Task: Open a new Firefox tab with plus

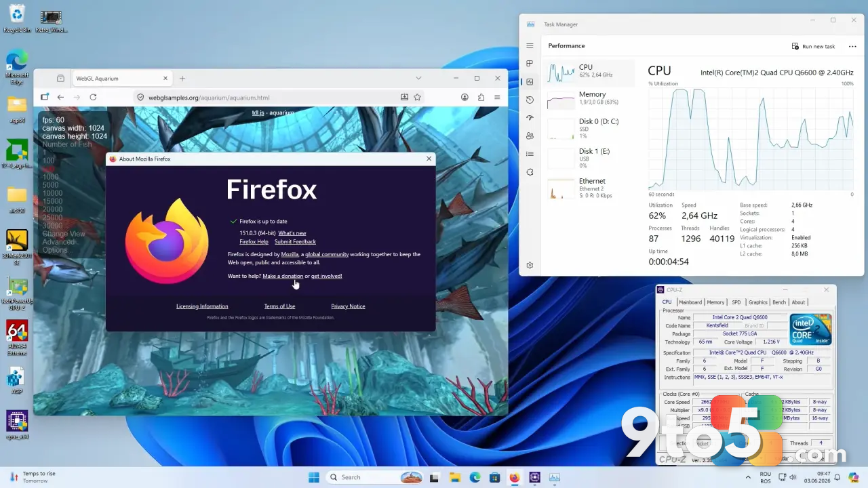Action: 182,78
